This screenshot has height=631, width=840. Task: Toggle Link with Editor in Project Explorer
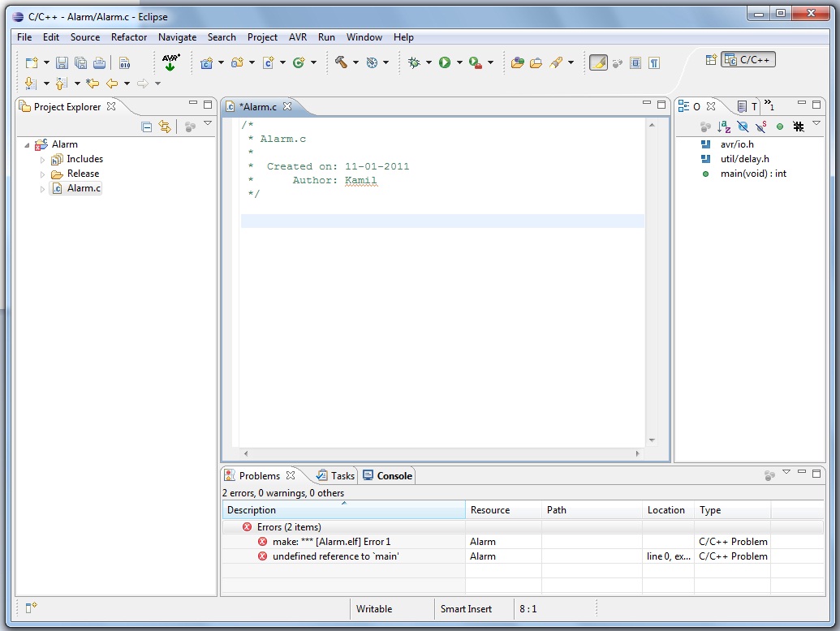point(165,127)
